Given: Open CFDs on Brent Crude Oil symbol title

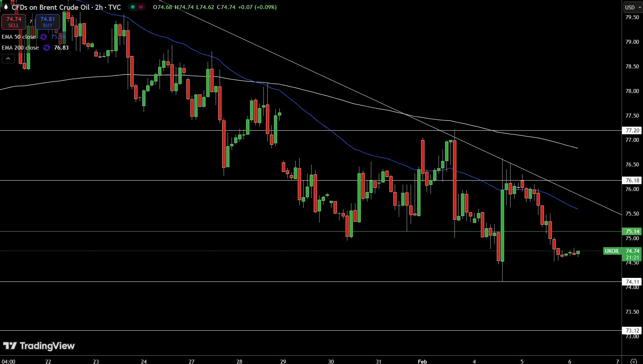Looking at the screenshot, I should [66, 7].
